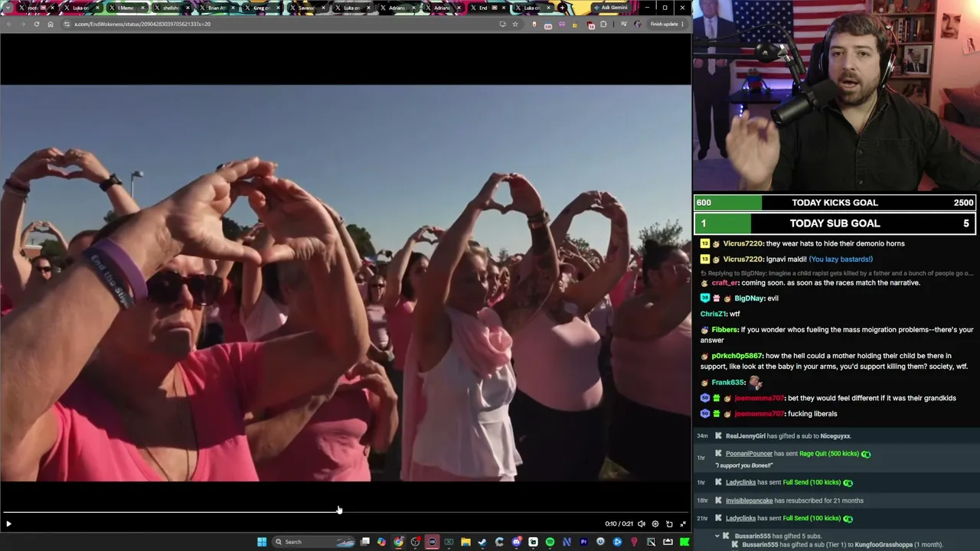Click the Finish update button
Image resolution: width=980 pixels, height=551 pixels.
tap(667, 24)
